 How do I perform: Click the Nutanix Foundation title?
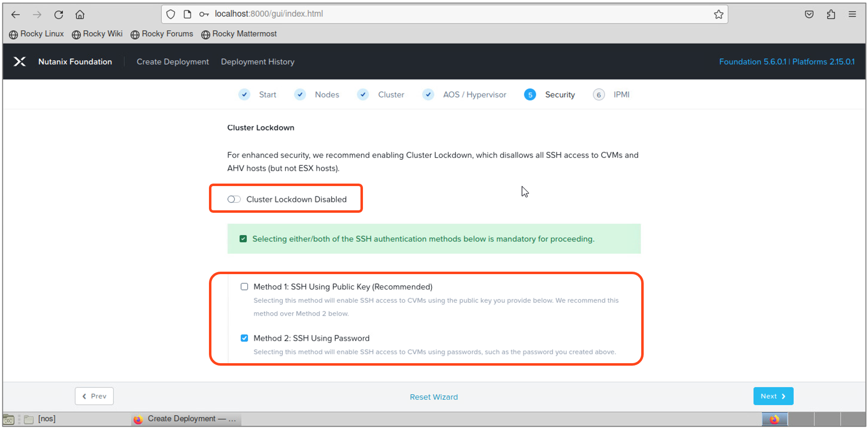point(75,62)
